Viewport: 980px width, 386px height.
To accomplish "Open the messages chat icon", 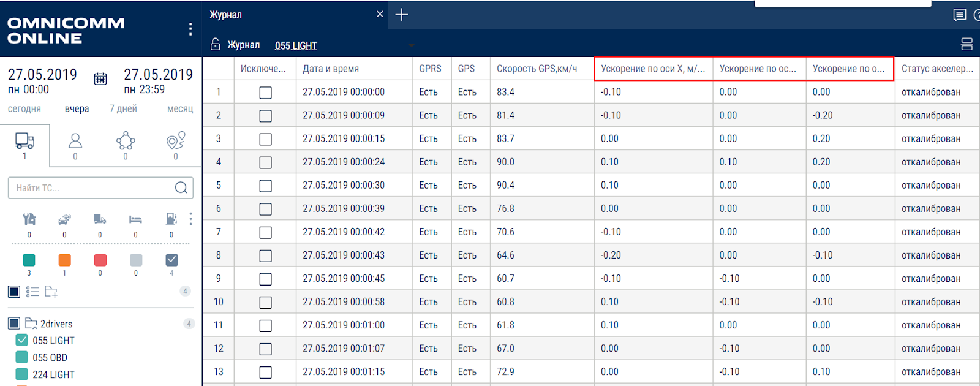I will pyautogui.click(x=960, y=15).
